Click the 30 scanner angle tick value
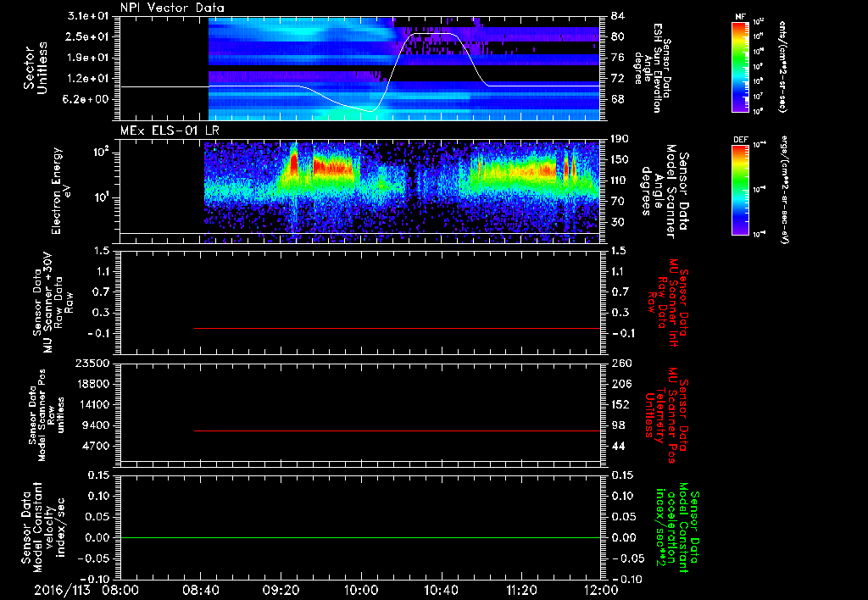This screenshot has width=868, height=600. [x=618, y=222]
